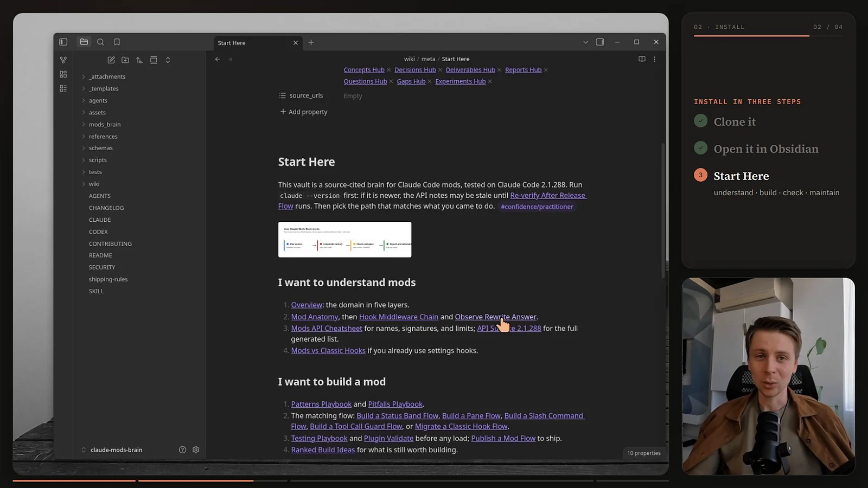Screen dimensions: 868x488
Task: Click the empty source_urls field
Action: click(x=353, y=96)
